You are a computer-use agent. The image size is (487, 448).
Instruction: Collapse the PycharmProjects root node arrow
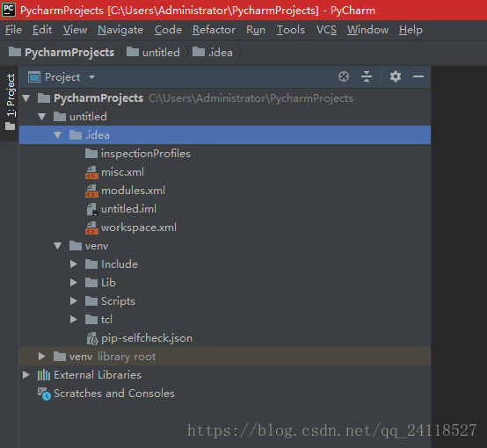[26, 98]
